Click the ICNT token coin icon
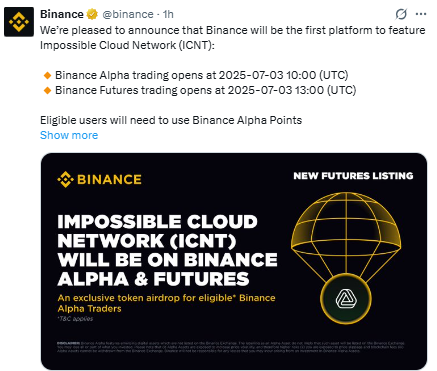Viewport: 437px width, 371px height. 346,298
